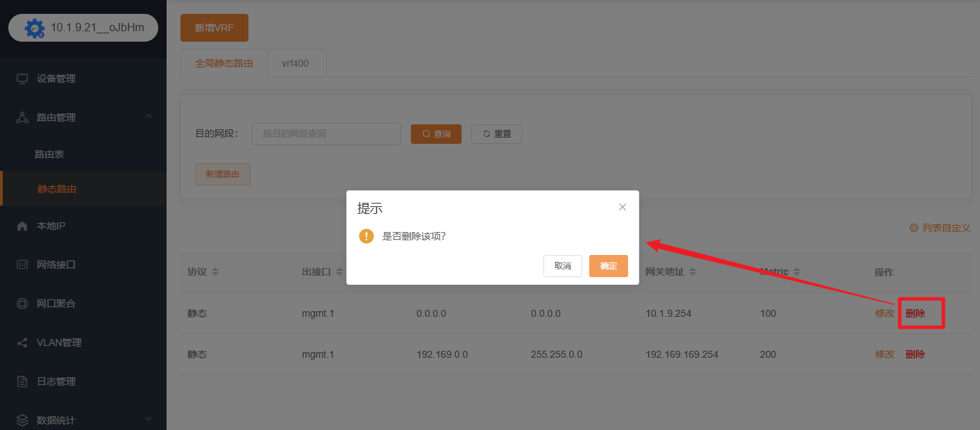Viewport: 980px width, 430px height.
Task: Close the 提示 dialog with X
Action: click(622, 207)
